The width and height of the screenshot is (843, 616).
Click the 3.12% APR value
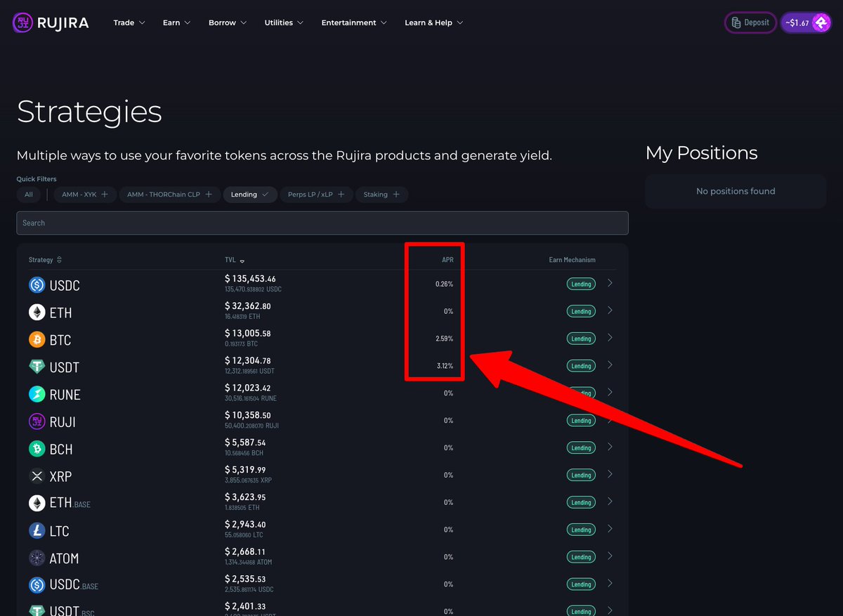[x=444, y=366]
